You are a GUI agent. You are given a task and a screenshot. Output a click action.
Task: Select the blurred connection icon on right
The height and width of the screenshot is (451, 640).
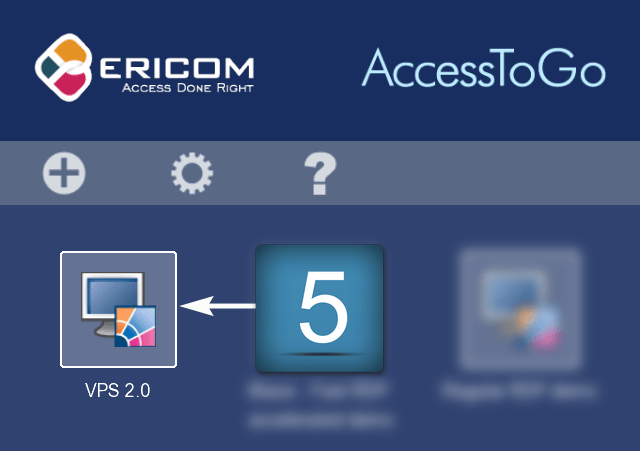pos(519,309)
